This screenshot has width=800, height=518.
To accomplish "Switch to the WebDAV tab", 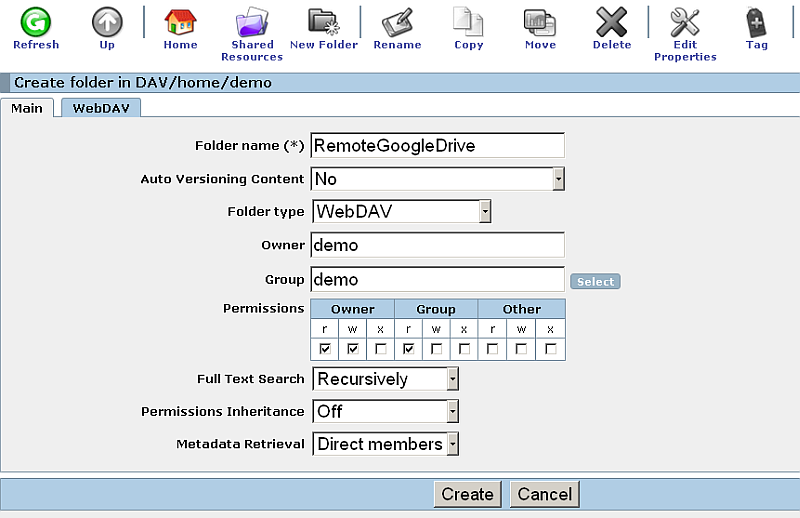I will coord(100,108).
